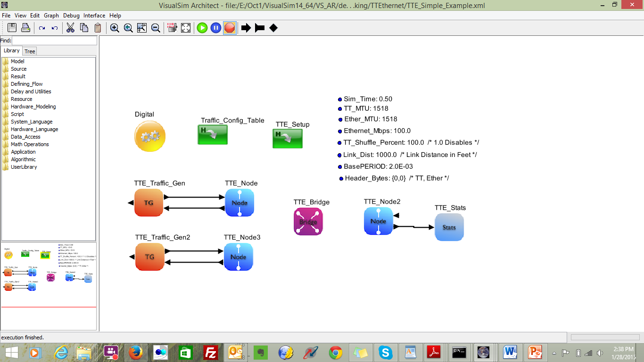Select the TTE_Bridge block icon
Screen dimensions: 644x362
(x=308, y=222)
